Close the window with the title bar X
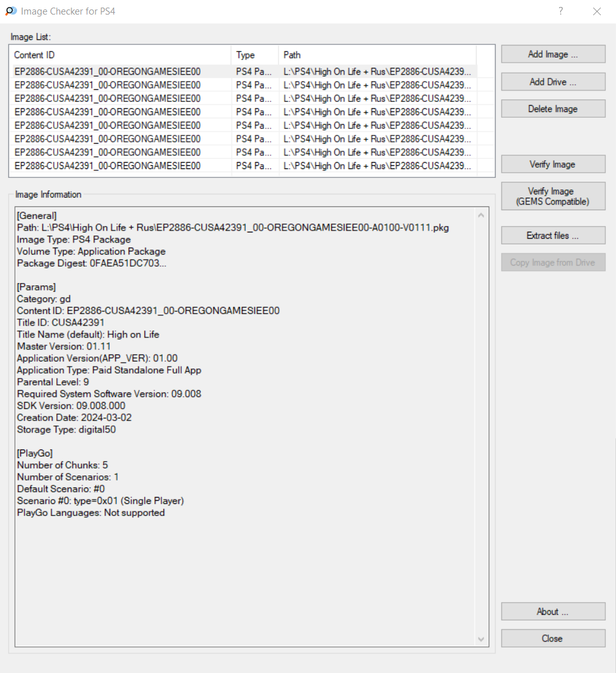The height and width of the screenshot is (673, 616). [596, 11]
